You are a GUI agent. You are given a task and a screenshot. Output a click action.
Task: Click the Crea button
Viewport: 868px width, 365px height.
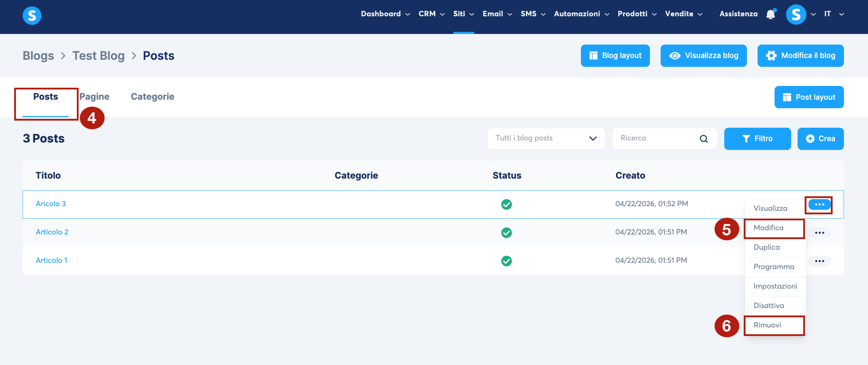point(820,139)
